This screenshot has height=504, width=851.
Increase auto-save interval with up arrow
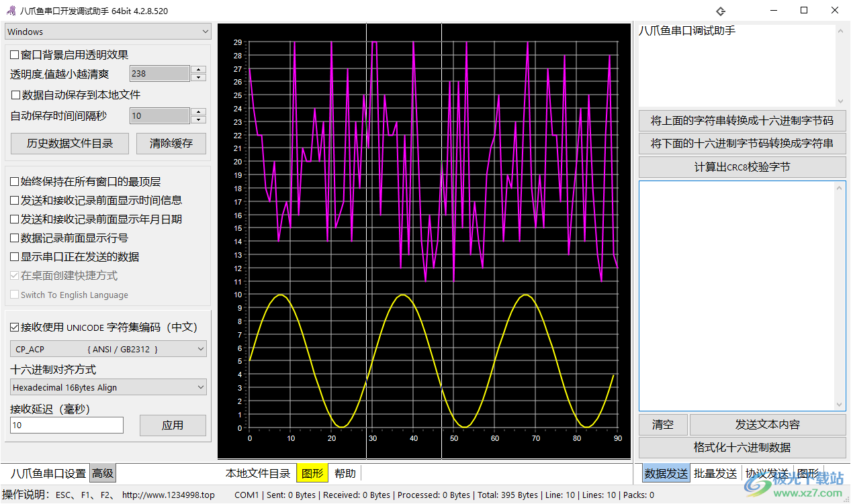coord(198,111)
